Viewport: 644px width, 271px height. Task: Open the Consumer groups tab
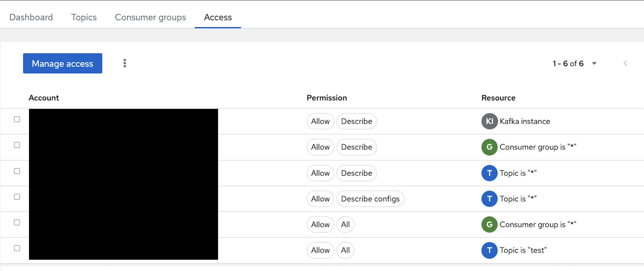(x=150, y=17)
